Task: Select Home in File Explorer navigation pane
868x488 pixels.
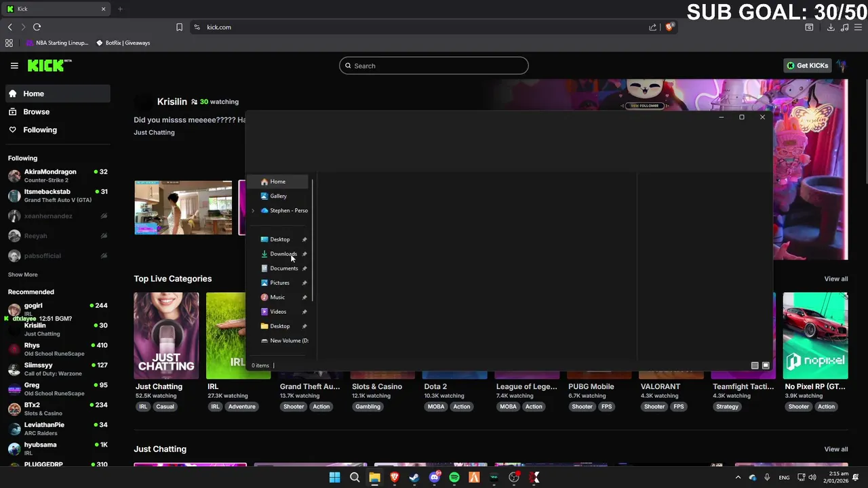Action: point(278,182)
